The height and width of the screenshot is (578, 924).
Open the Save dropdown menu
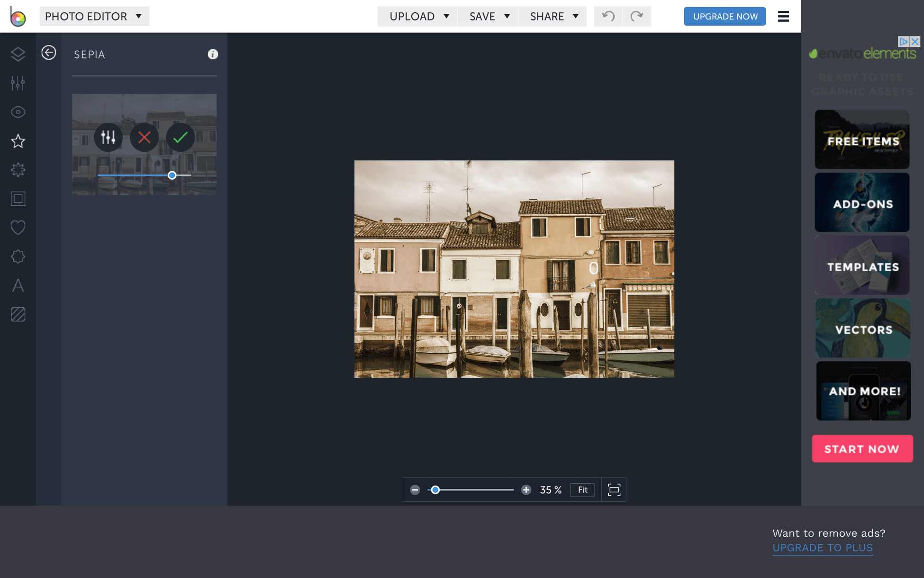489,16
